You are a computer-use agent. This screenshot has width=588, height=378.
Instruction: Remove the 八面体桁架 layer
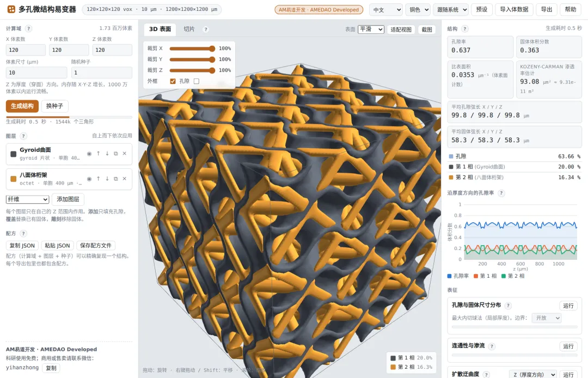[125, 179]
